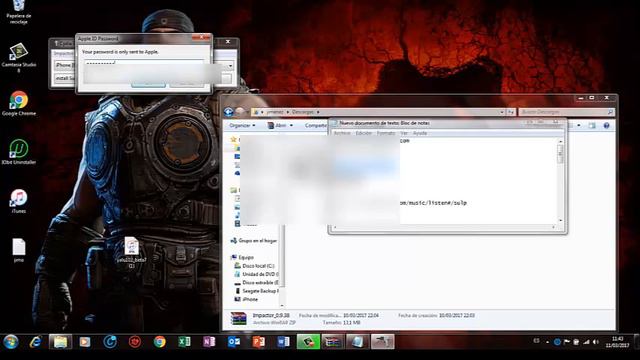The width and height of the screenshot is (640, 360).
Task: Open iTunes desktop shortcut
Action: [18, 201]
